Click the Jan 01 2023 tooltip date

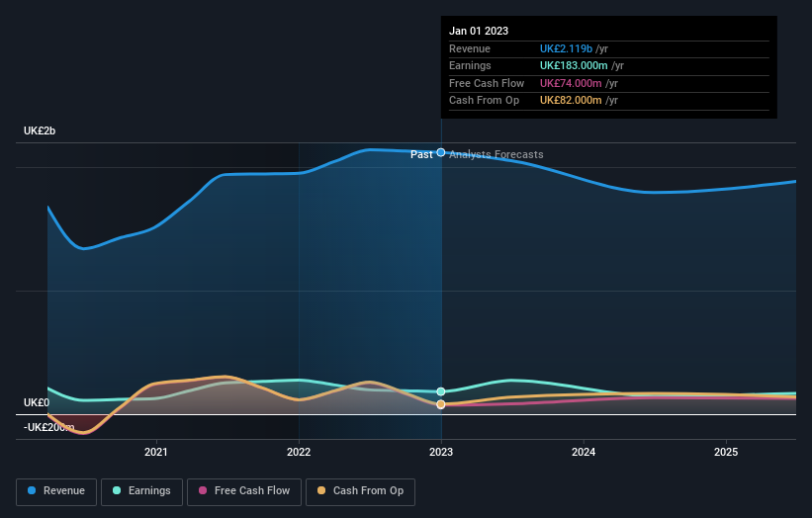point(479,31)
